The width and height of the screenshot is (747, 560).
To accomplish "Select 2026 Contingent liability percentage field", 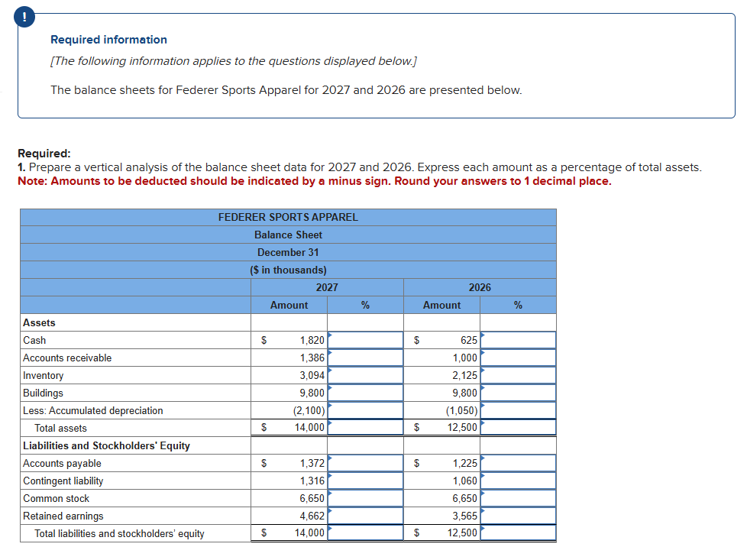I will pos(519,481).
